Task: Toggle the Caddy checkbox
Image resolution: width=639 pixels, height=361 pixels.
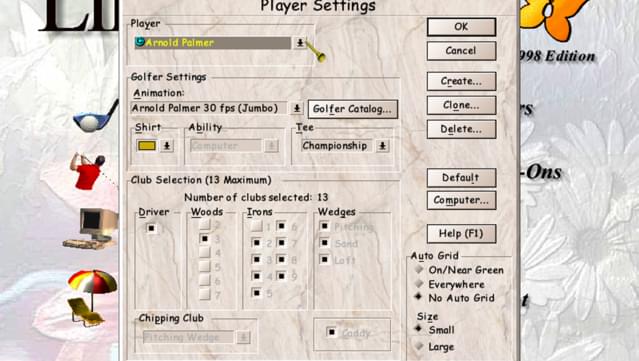Action: 331,332
